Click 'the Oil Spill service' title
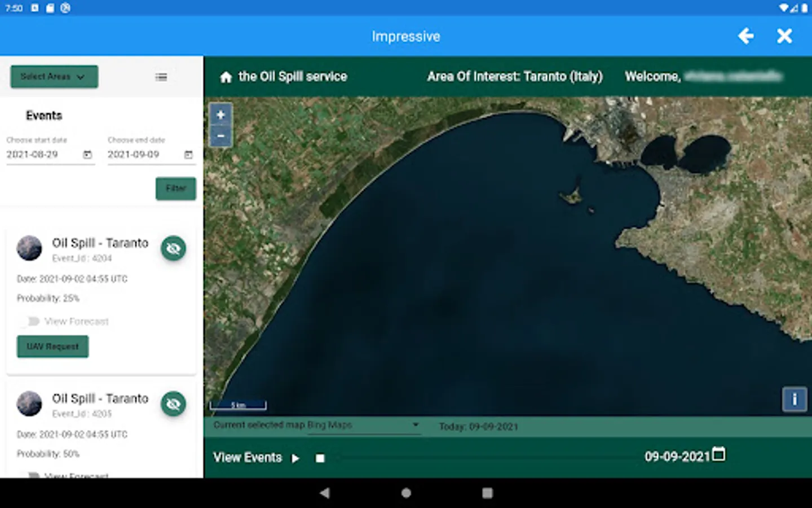Viewport: 812px width, 508px height. 293,77
